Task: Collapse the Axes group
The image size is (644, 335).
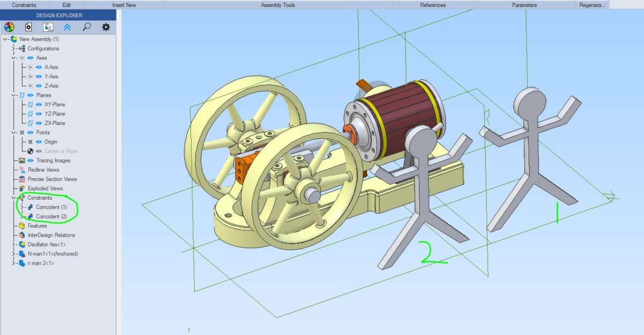Action: pos(13,57)
